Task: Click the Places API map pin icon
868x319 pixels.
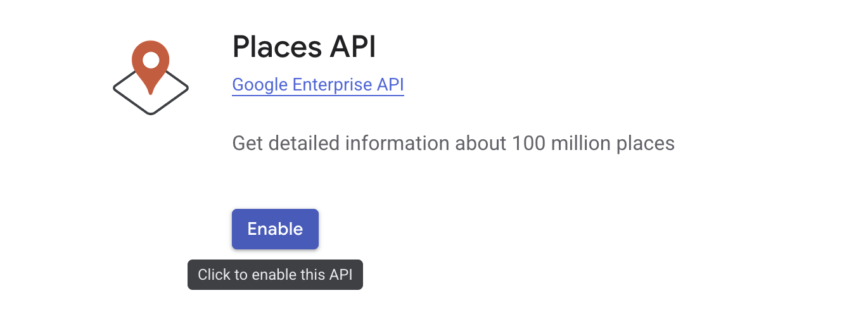Action: (x=151, y=77)
